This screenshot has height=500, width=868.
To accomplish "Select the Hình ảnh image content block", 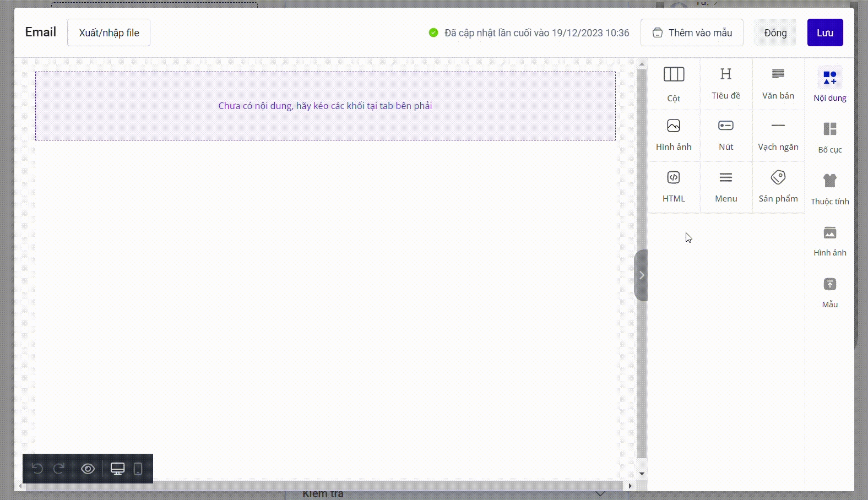I will (x=674, y=135).
